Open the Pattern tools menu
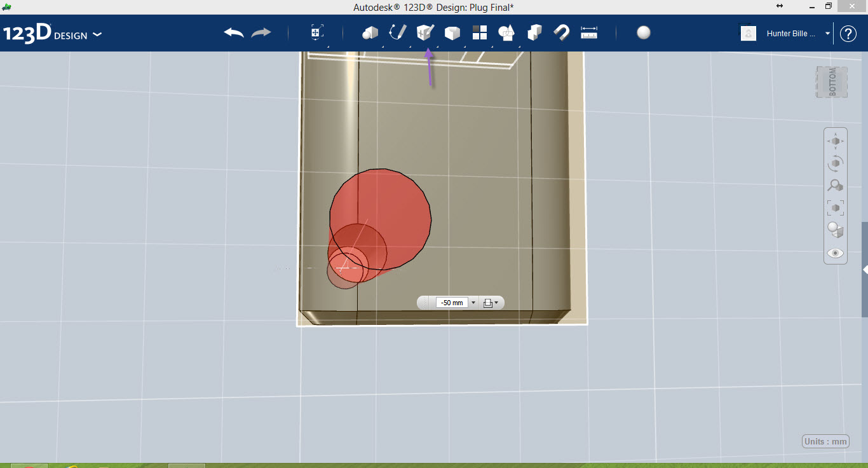Viewport: 868px width, 468px height. click(x=480, y=32)
